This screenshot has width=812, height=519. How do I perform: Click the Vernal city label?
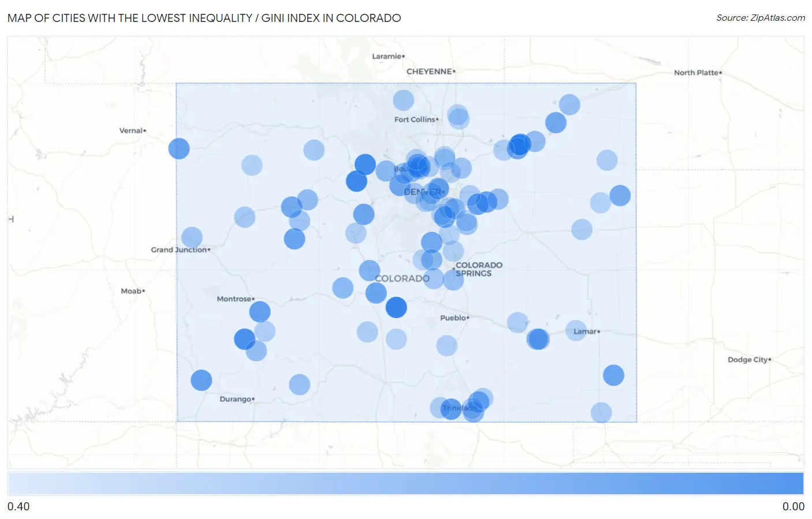click(x=132, y=130)
